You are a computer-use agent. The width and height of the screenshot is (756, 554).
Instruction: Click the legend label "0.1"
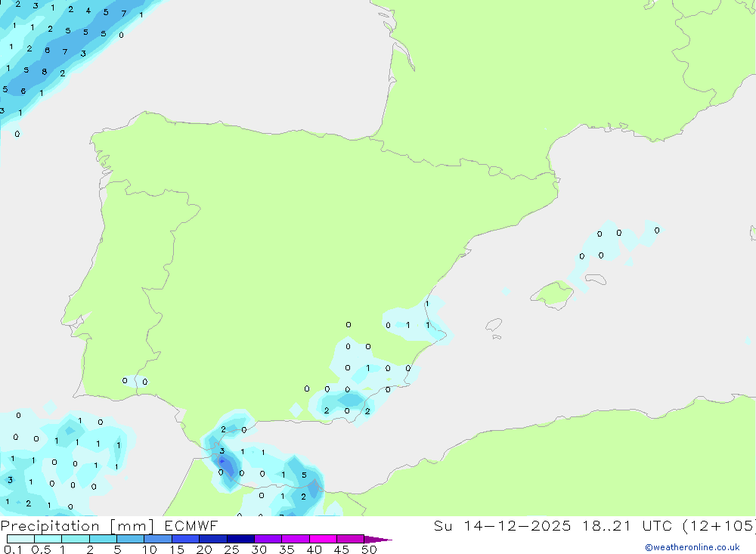[x=13, y=549]
